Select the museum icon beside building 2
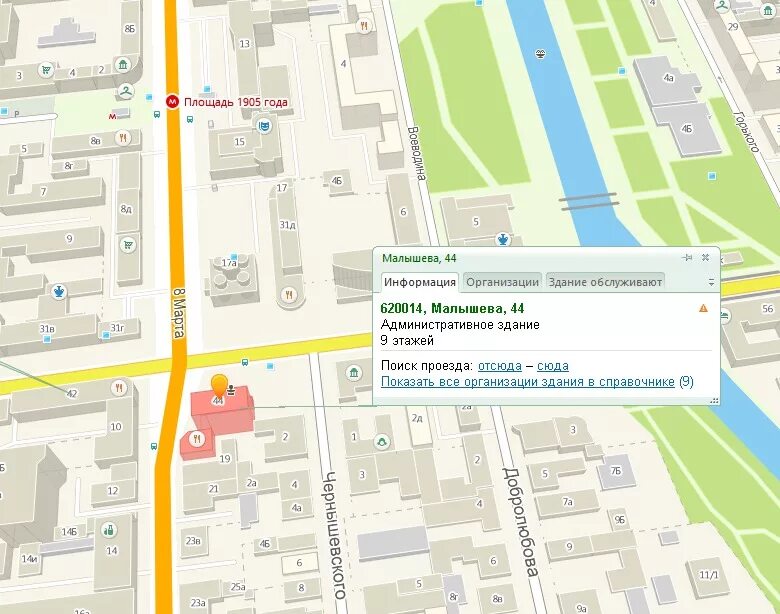780x614 pixels. click(122, 64)
